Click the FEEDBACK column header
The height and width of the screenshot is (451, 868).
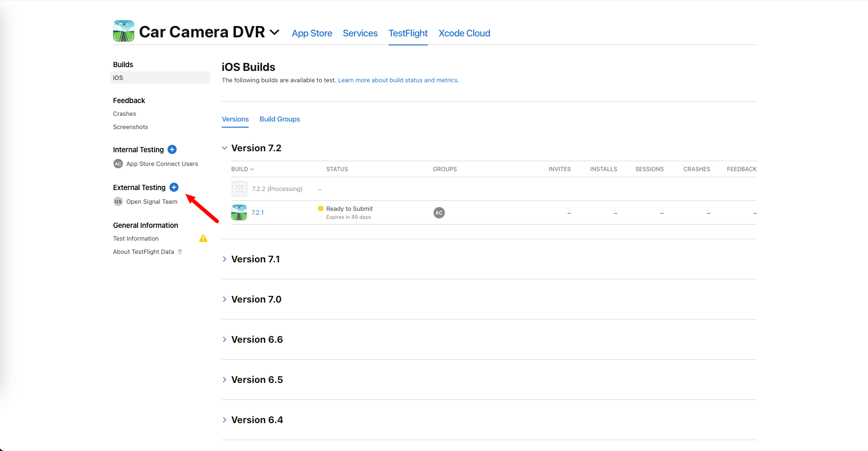point(742,169)
